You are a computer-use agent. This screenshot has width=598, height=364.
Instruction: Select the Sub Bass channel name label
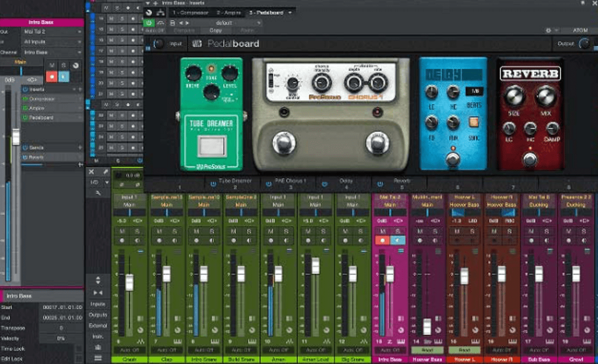coord(539,359)
